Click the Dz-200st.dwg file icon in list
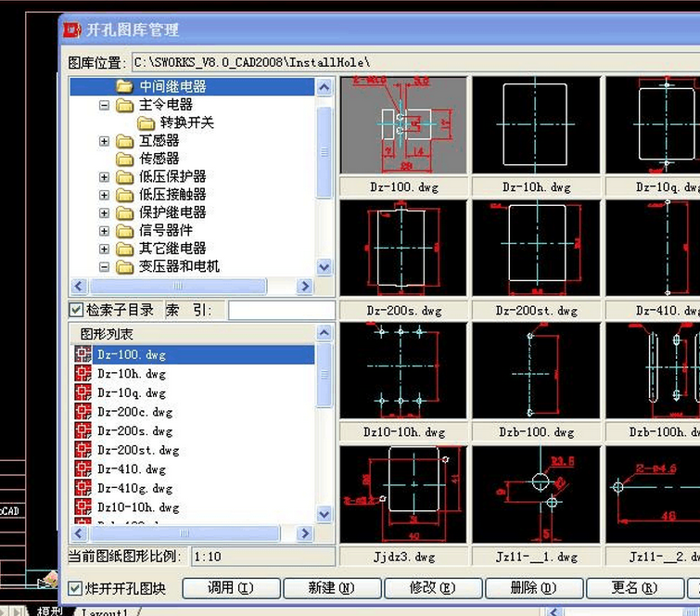Viewport: 700px width, 616px height. pyautogui.click(x=83, y=450)
